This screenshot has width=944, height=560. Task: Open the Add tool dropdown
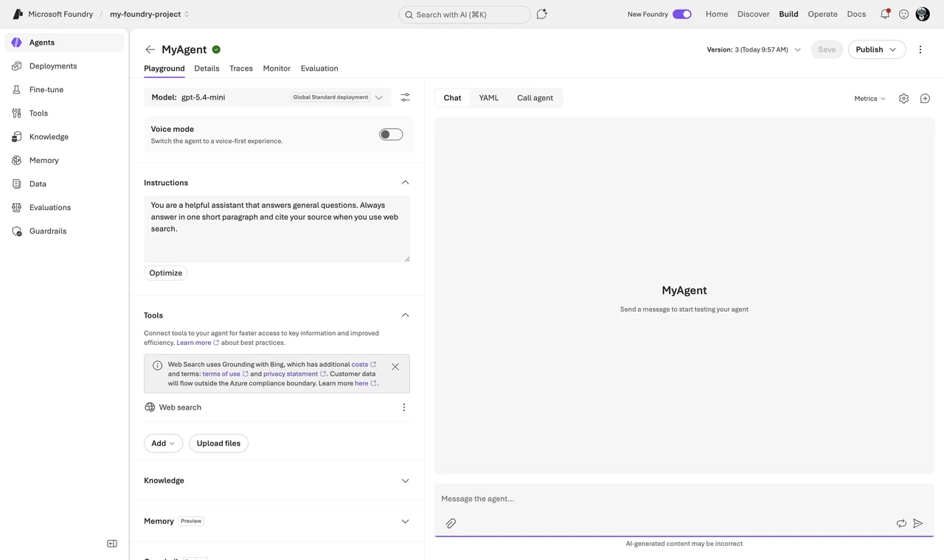click(x=163, y=444)
